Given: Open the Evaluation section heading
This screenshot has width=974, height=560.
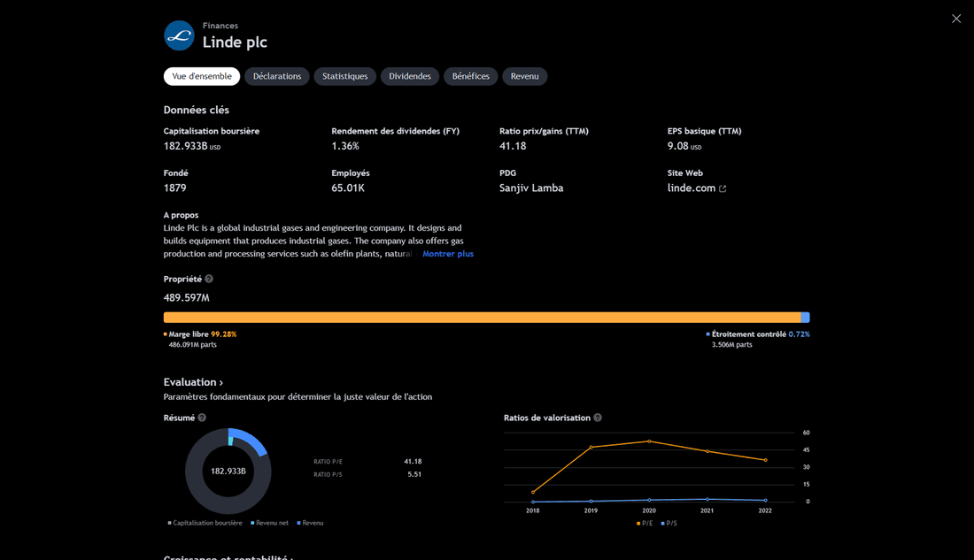Looking at the screenshot, I should click(x=193, y=382).
